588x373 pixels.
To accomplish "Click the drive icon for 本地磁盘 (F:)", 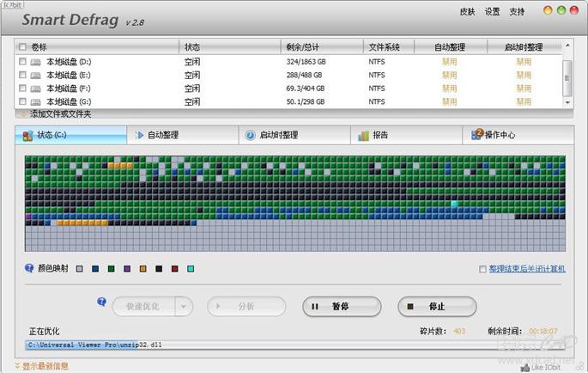I will point(36,89).
